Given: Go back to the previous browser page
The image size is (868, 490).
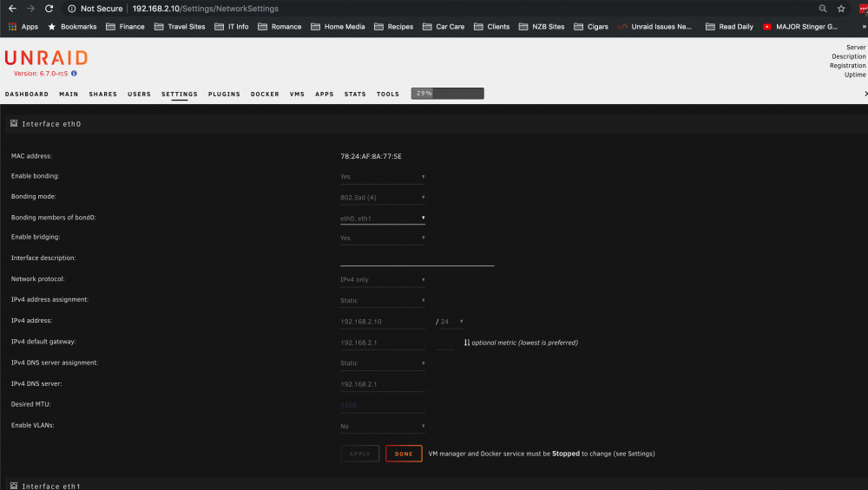Looking at the screenshot, I should click(12, 9).
